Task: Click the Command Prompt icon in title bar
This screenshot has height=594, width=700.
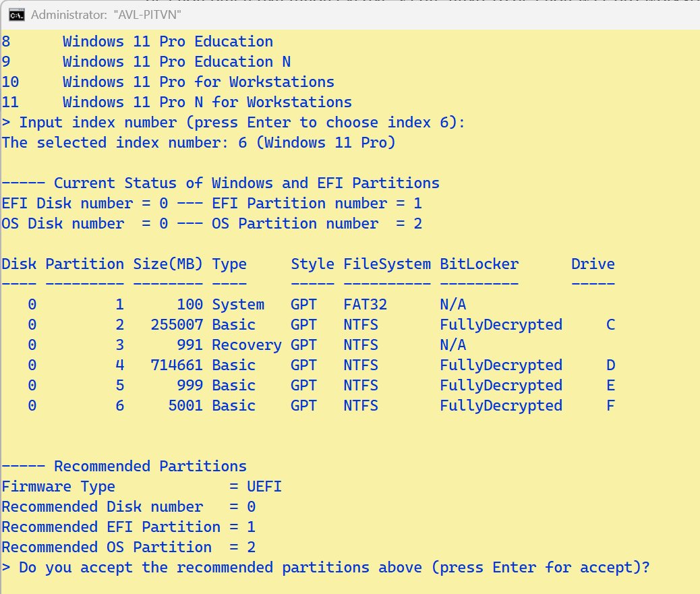Action: pos(18,15)
